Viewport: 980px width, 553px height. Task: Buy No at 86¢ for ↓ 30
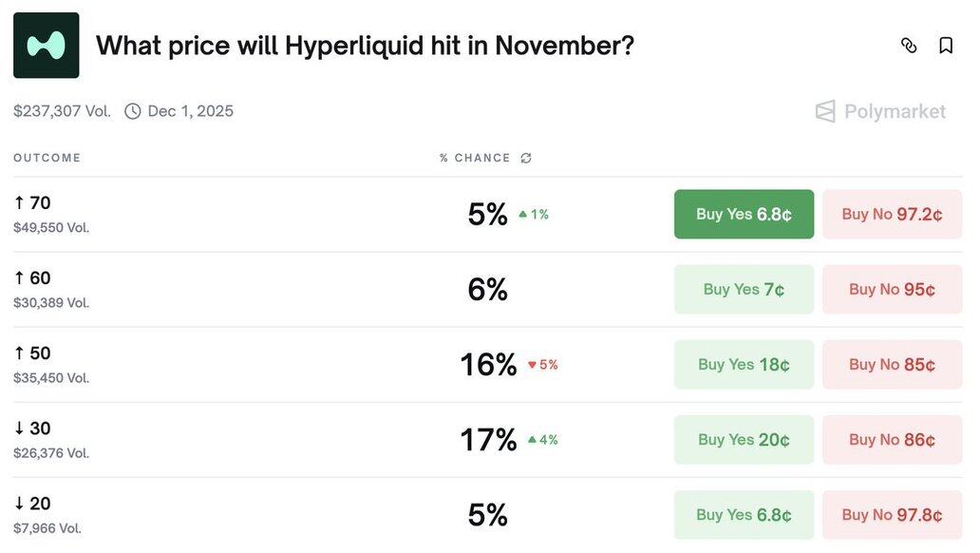coord(892,440)
